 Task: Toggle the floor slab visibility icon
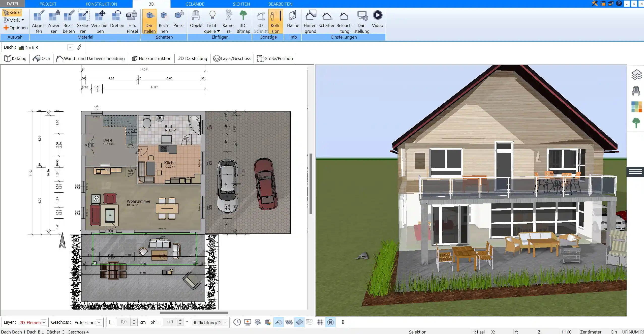coord(299,322)
